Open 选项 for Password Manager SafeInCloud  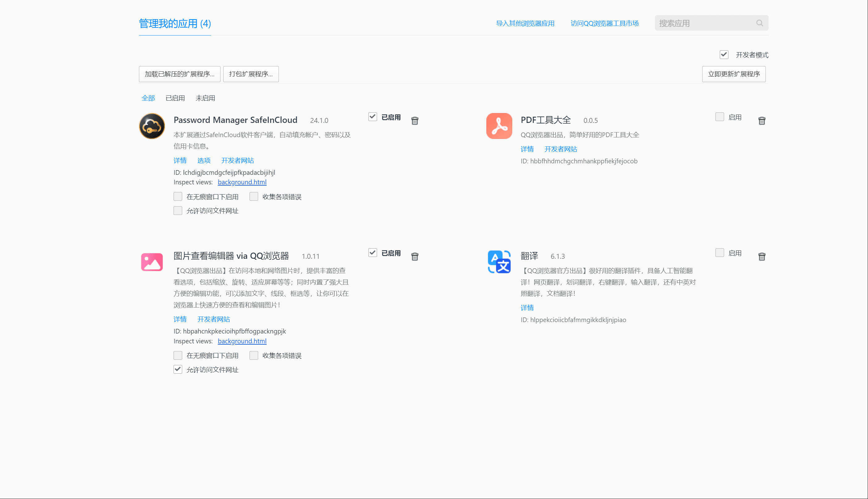click(204, 160)
